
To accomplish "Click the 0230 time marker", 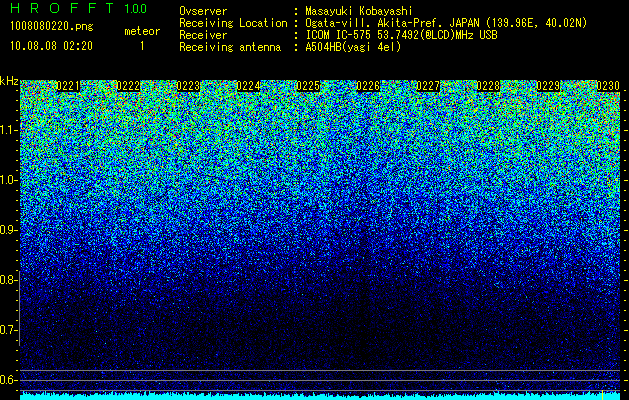I will (608, 86).
